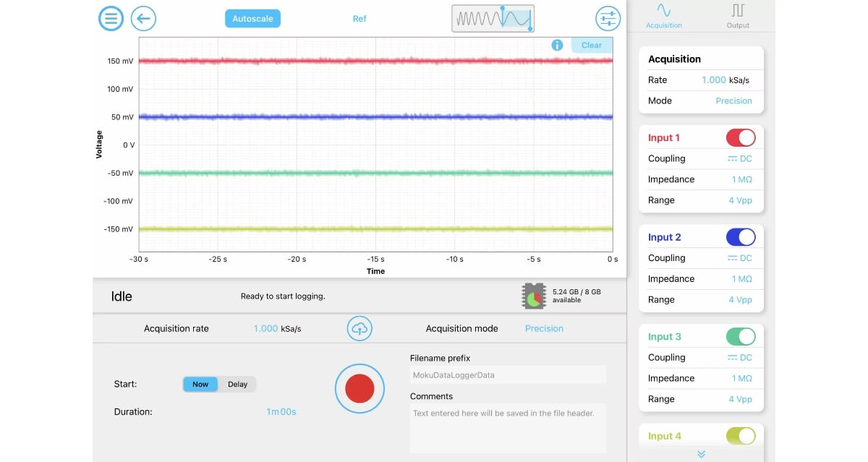868x462 pixels.
Task: Select the Now start option
Action: 200,385
